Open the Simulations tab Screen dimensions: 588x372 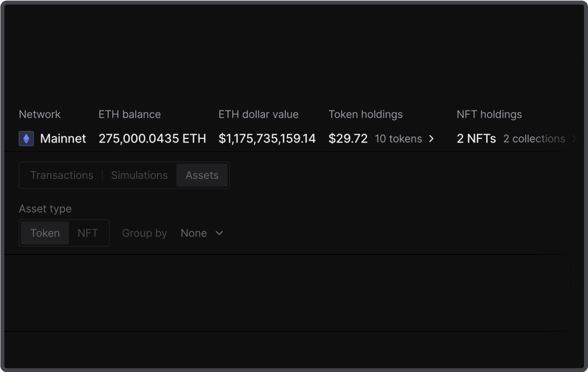[139, 175]
